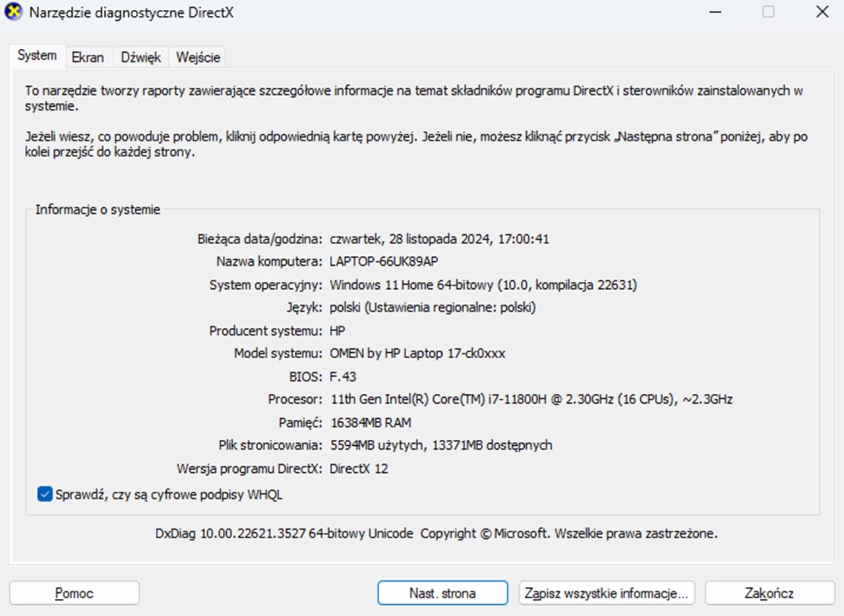Screen dimensions: 844x616
Task: Select the Wejście tab
Action: [x=198, y=57]
